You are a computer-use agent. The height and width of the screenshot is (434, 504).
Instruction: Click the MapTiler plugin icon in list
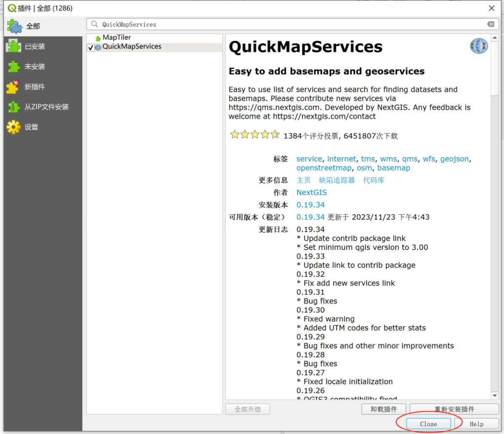(98, 38)
